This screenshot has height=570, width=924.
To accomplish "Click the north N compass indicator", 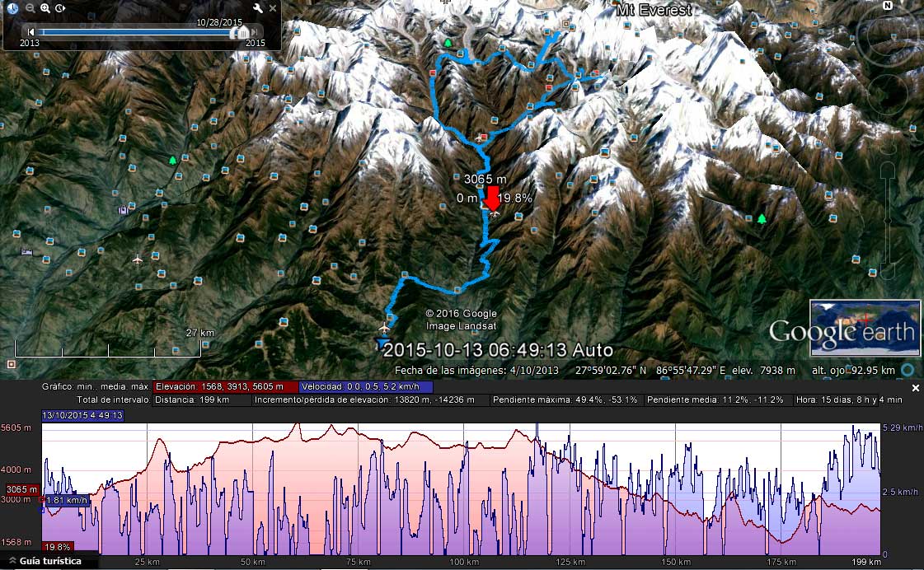I will 888,5.
